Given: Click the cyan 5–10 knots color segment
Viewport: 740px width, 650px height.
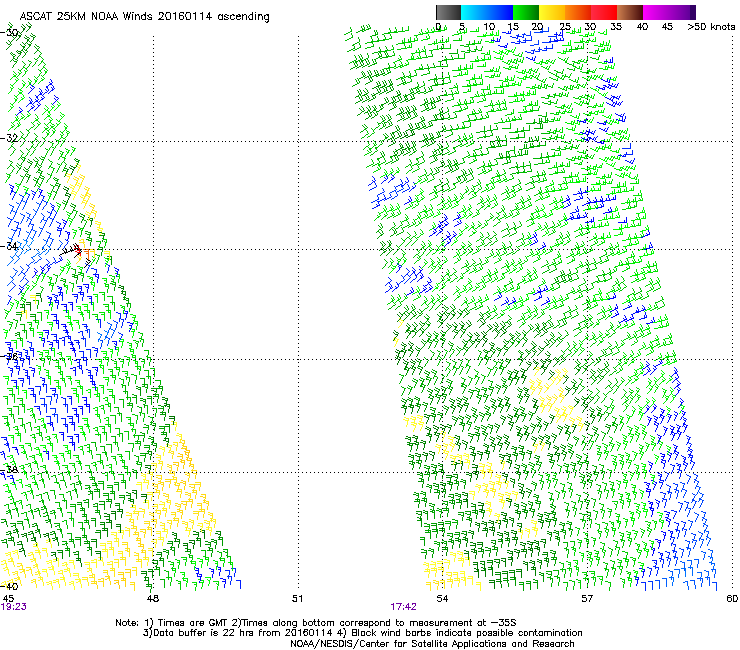Looking at the screenshot, I should (474, 12).
